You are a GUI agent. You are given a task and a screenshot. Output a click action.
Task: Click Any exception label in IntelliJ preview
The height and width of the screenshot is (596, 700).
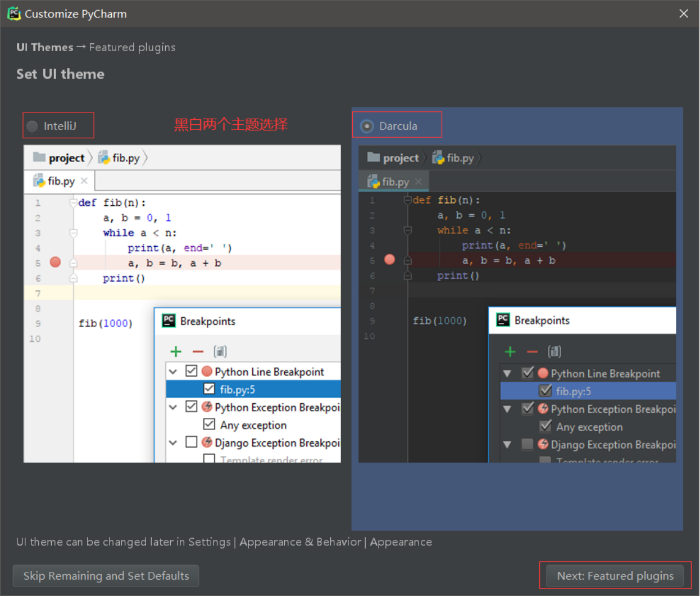(253, 425)
